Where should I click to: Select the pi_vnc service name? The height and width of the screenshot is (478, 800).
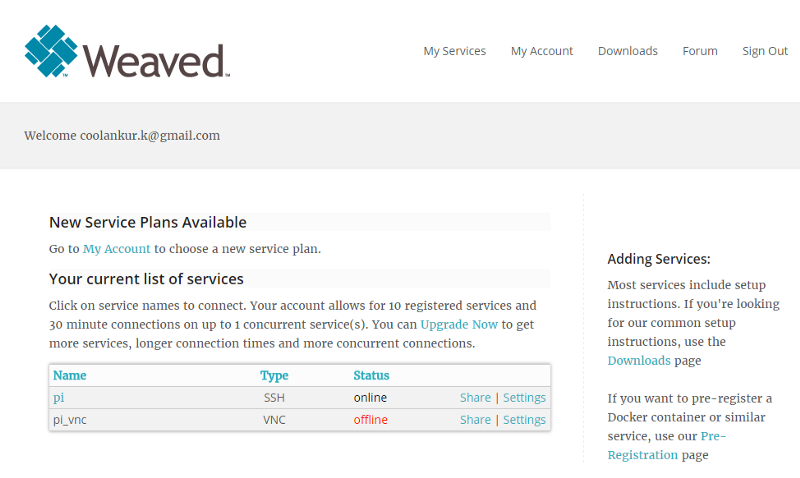[70, 420]
